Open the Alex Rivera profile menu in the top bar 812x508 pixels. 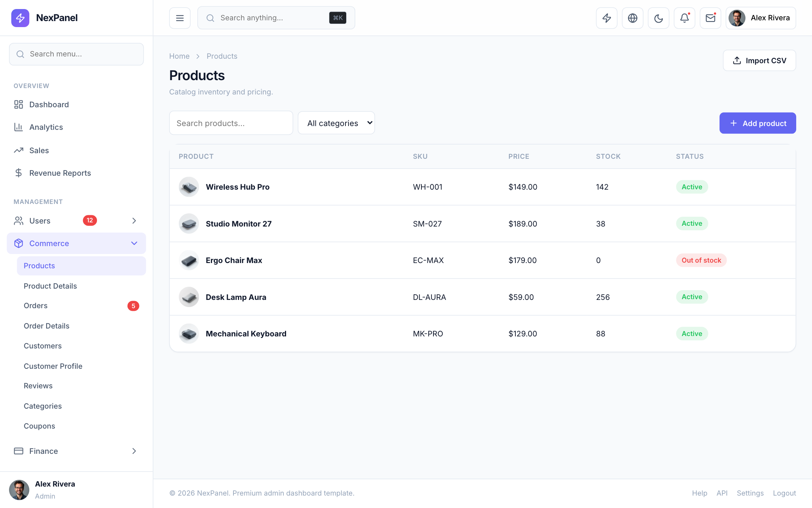(x=760, y=18)
